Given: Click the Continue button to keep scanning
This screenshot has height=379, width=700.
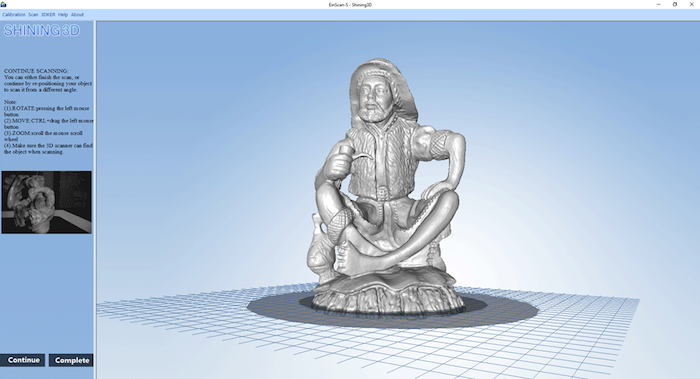Looking at the screenshot, I should (x=23, y=360).
